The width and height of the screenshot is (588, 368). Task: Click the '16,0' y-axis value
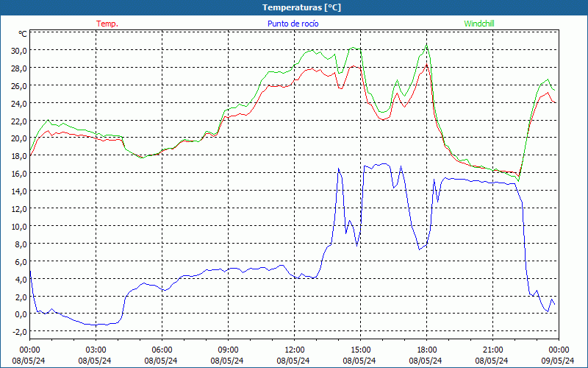click(19, 174)
